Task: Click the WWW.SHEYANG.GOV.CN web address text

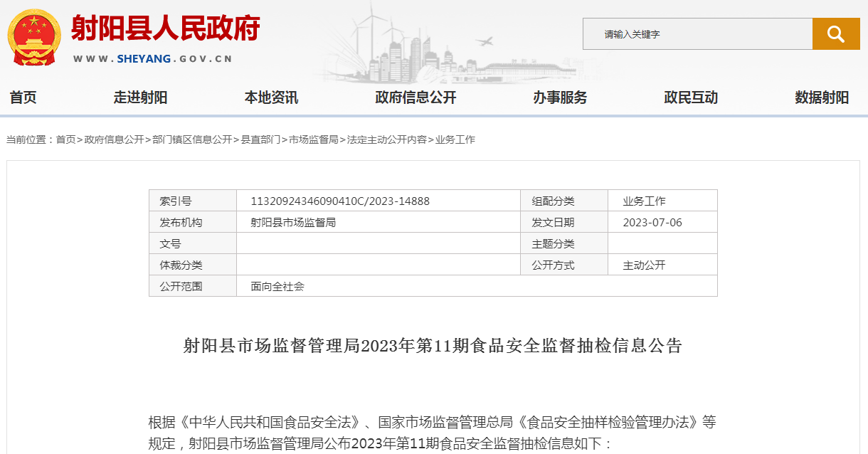Action: tap(152, 59)
